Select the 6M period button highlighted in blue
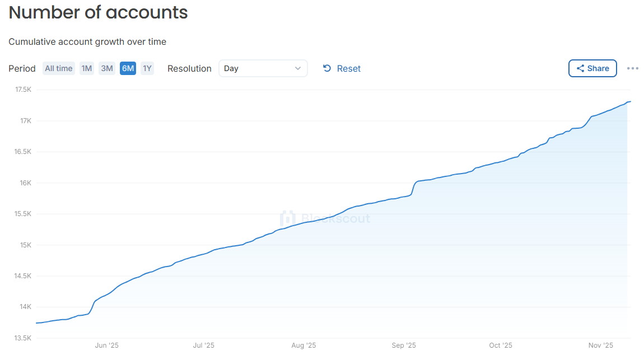The height and width of the screenshot is (360, 644). [x=127, y=68]
